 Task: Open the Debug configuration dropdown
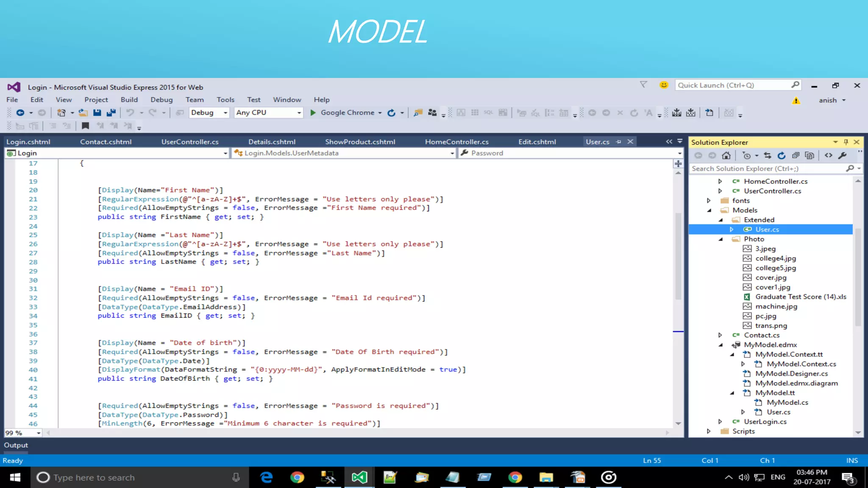(225, 113)
